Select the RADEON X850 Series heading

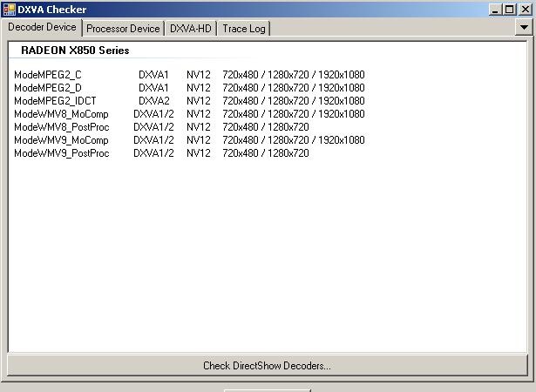[75, 51]
